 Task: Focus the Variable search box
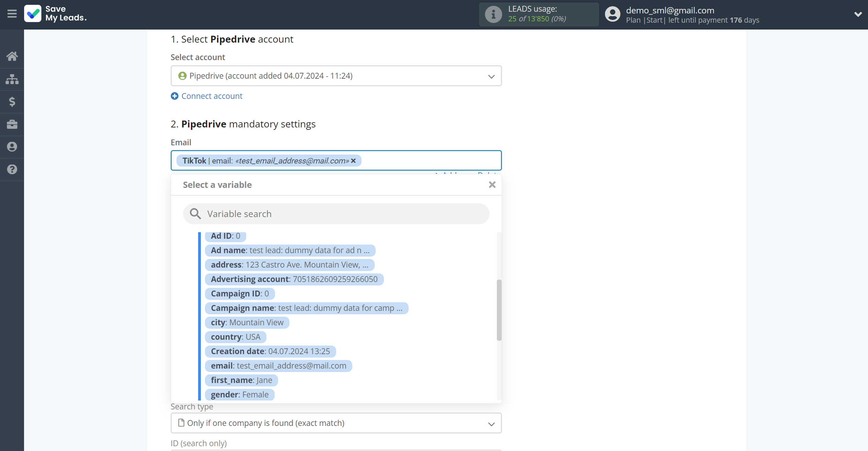pos(336,214)
